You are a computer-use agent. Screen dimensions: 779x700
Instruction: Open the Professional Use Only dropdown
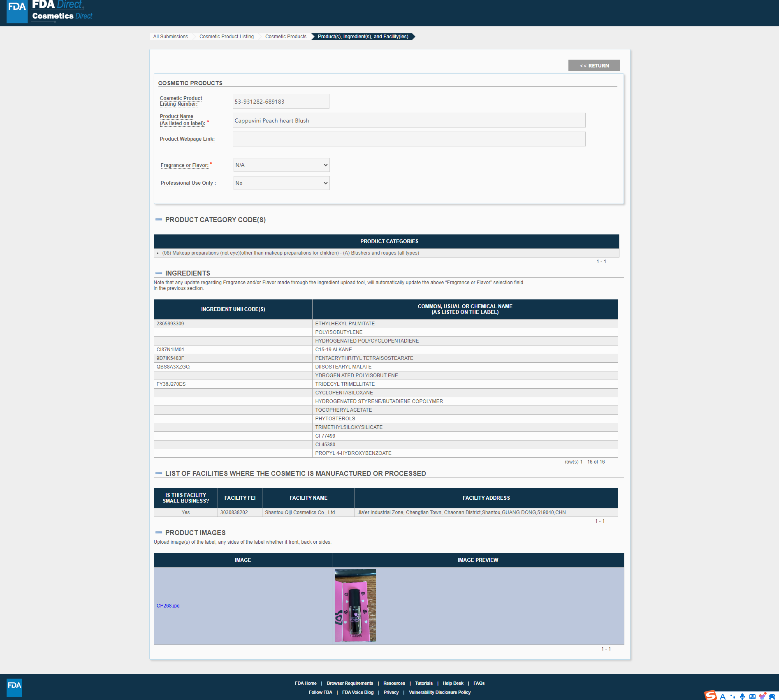point(281,183)
